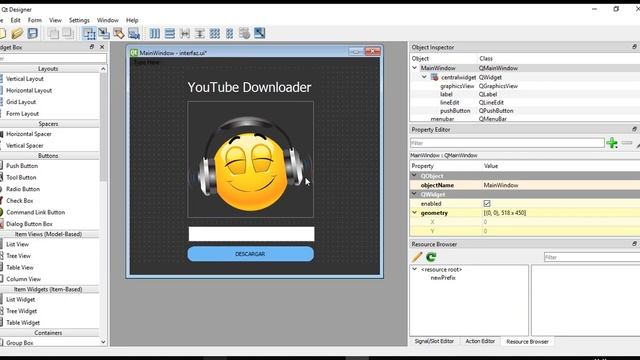Float the Object Inspector panel

point(634,47)
